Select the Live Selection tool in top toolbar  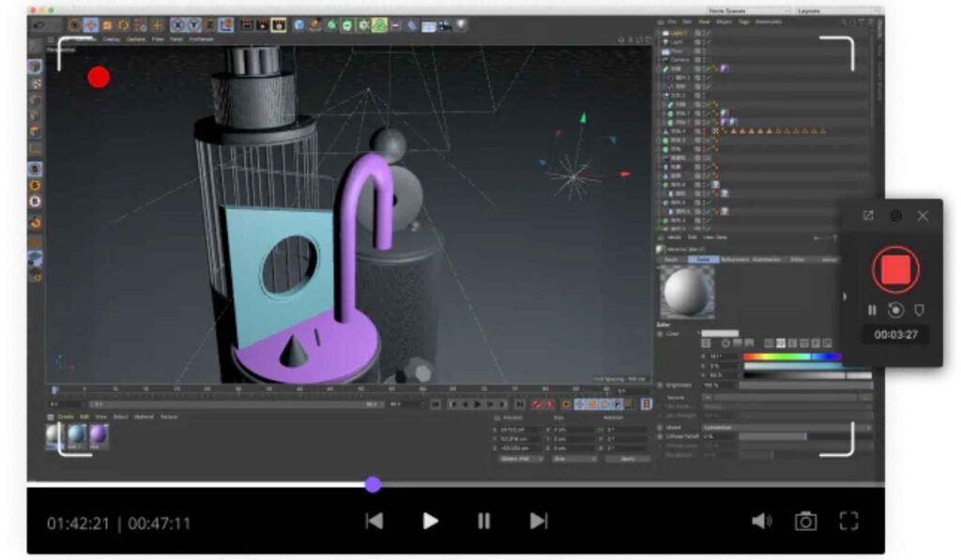coord(75,25)
